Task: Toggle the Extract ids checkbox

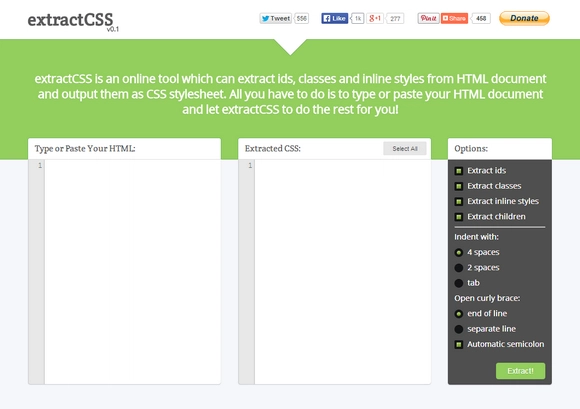Action: tap(459, 171)
